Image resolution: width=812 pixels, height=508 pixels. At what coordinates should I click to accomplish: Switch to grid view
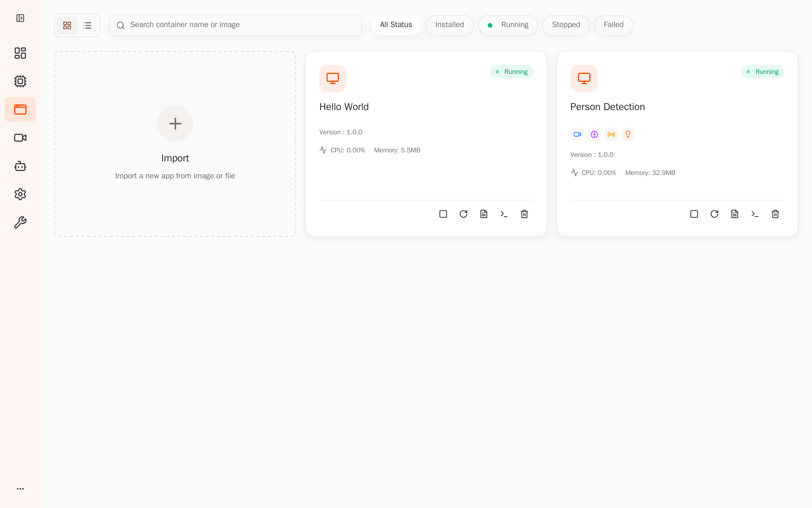point(67,25)
